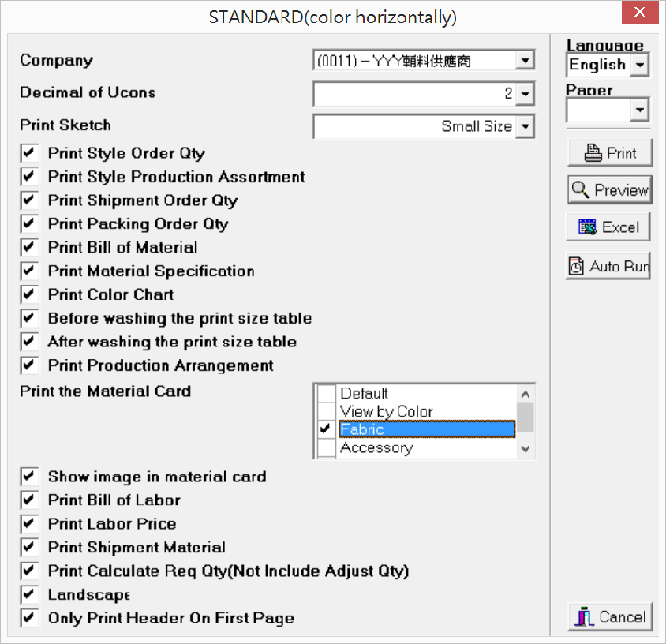666x644 pixels.
Task: Click the magnifier icon on Preview button
Action: point(581,190)
